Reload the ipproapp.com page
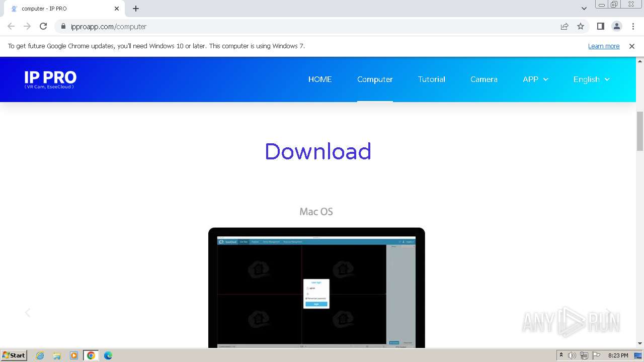 coord(43,26)
